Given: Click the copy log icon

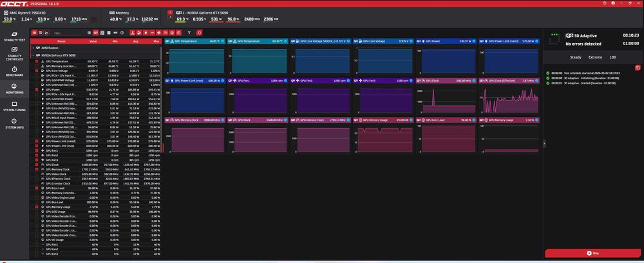Looking at the screenshot, I should (638, 68).
